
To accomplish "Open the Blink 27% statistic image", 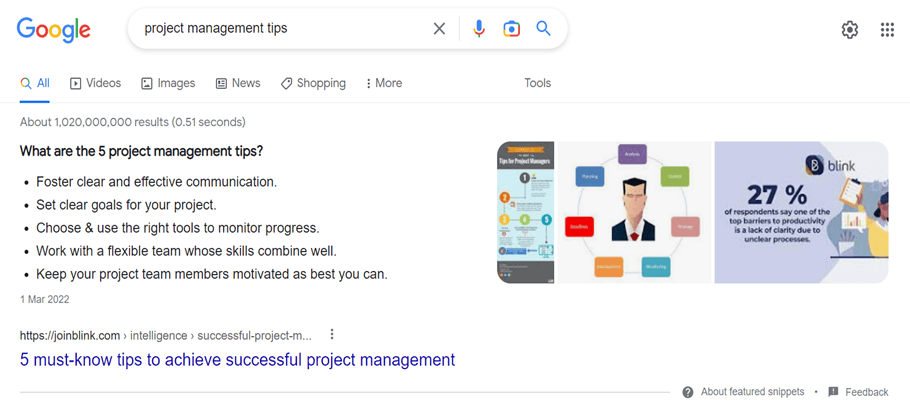I will point(800,212).
